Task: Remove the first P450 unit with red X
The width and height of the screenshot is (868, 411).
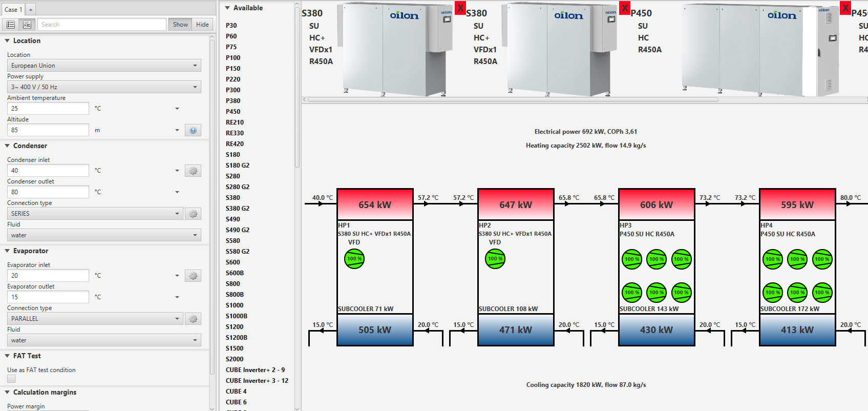Action: pos(846,8)
